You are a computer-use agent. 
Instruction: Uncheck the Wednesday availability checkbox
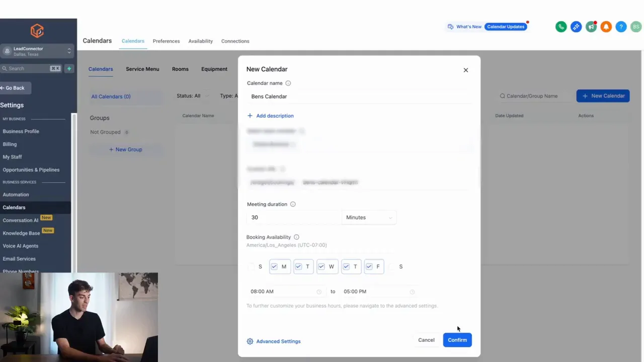(321, 266)
